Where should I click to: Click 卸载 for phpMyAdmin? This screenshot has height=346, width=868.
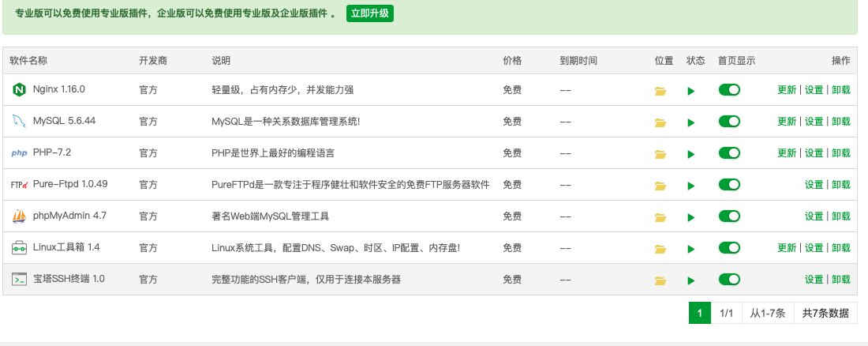click(x=841, y=216)
